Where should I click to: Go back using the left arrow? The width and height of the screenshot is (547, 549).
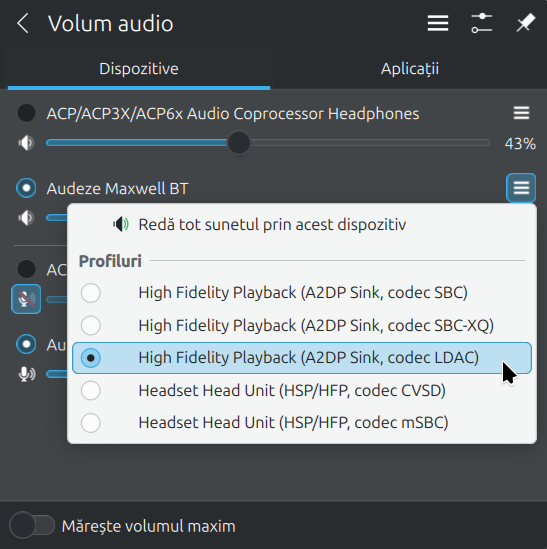23,23
